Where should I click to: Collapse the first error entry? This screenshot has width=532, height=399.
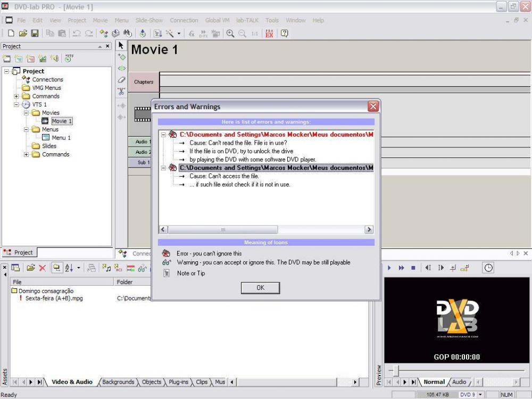point(163,135)
